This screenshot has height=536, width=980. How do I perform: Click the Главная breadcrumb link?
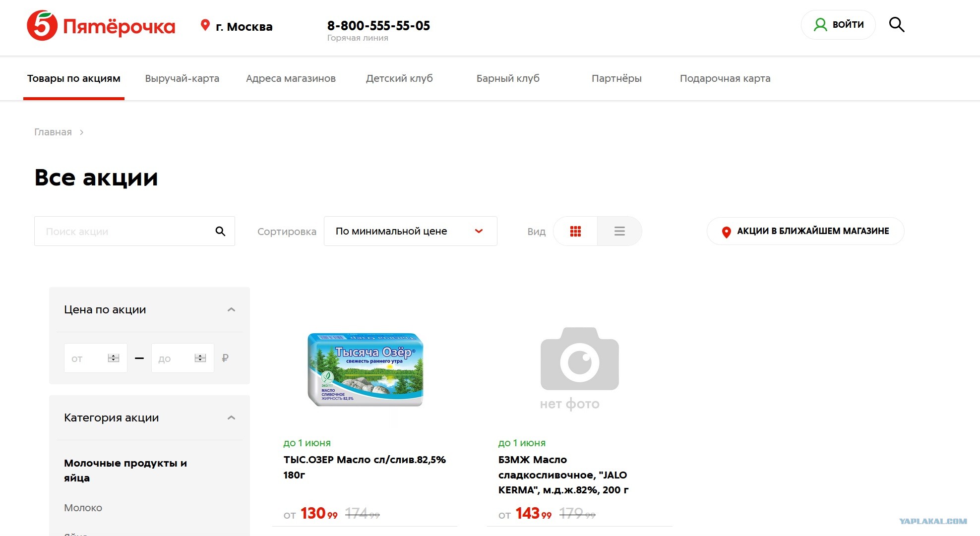click(x=53, y=132)
